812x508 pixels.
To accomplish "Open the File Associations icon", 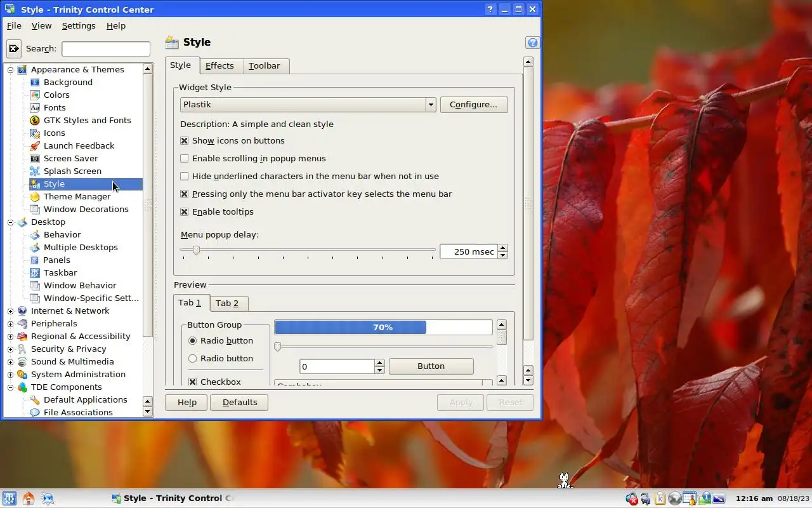I will [x=34, y=413].
